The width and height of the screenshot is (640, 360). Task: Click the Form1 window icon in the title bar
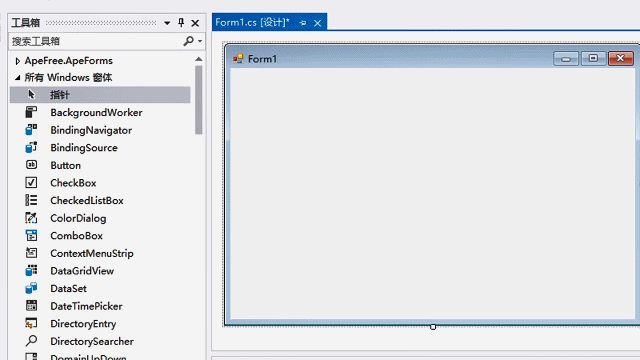(238, 59)
